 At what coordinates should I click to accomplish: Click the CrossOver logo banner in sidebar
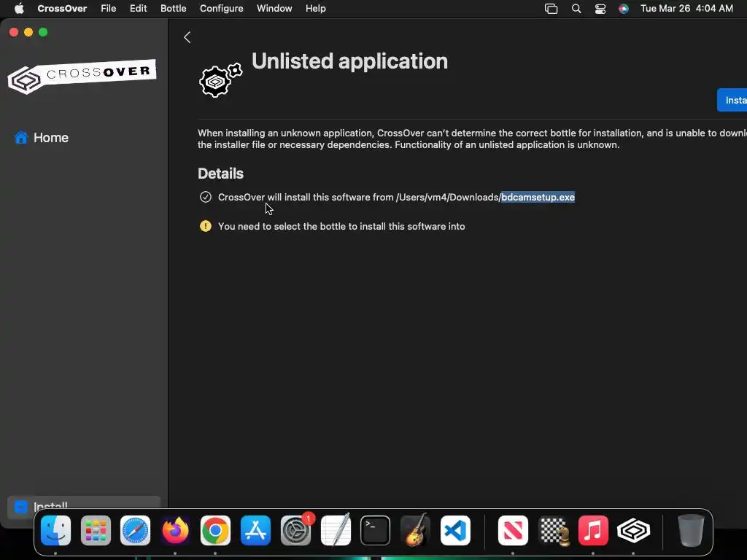point(82,76)
